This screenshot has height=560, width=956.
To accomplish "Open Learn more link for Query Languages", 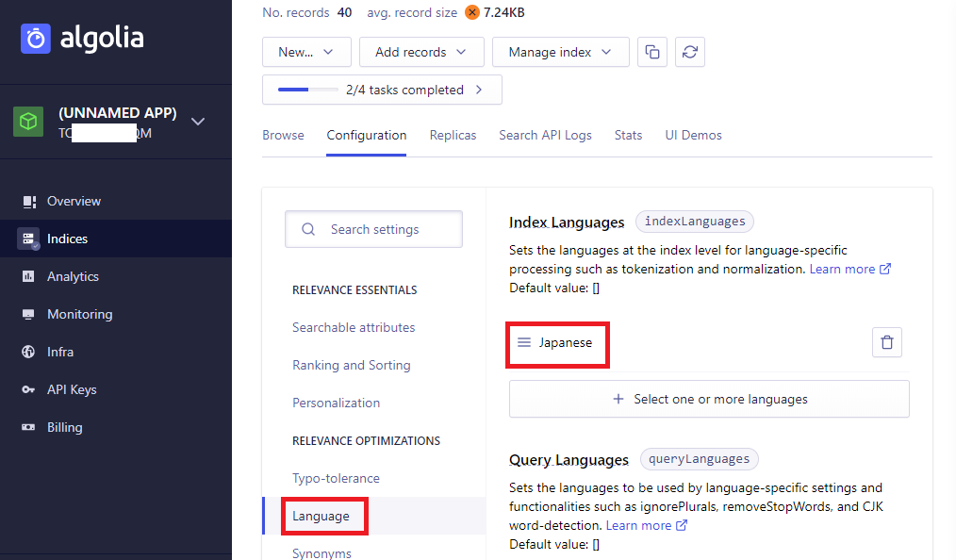I will pyautogui.click(x=646, y=525).
